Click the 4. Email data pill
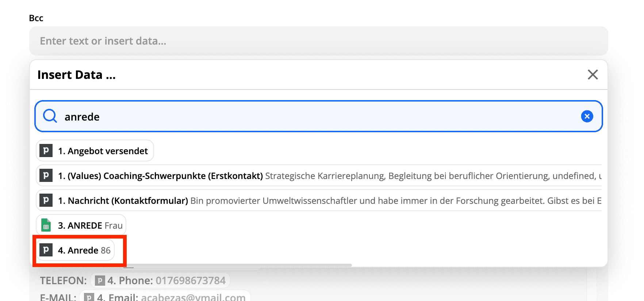This screenshot has width=644, height=301. coord(165,297)
